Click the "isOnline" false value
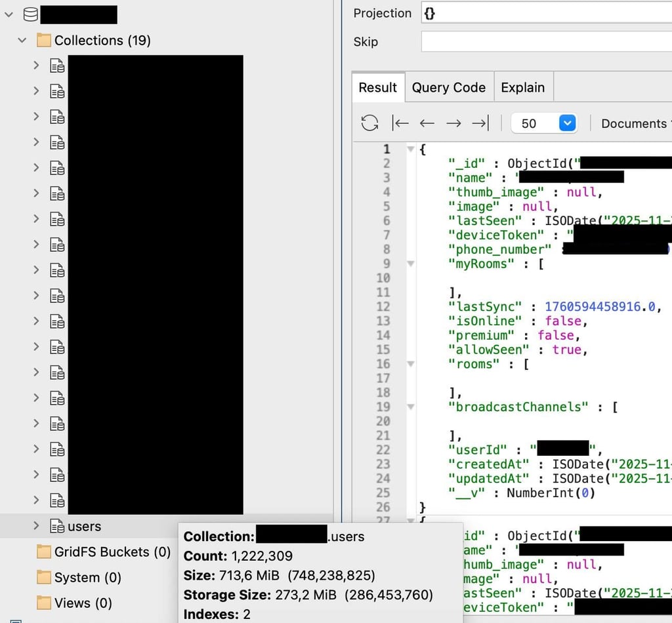The image size is (672, 623). click(563, 321)
